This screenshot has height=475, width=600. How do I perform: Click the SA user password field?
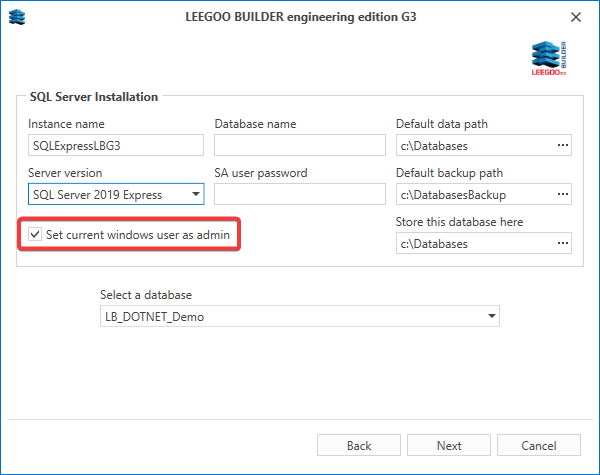pyautogui.click(x=300, y=194)
